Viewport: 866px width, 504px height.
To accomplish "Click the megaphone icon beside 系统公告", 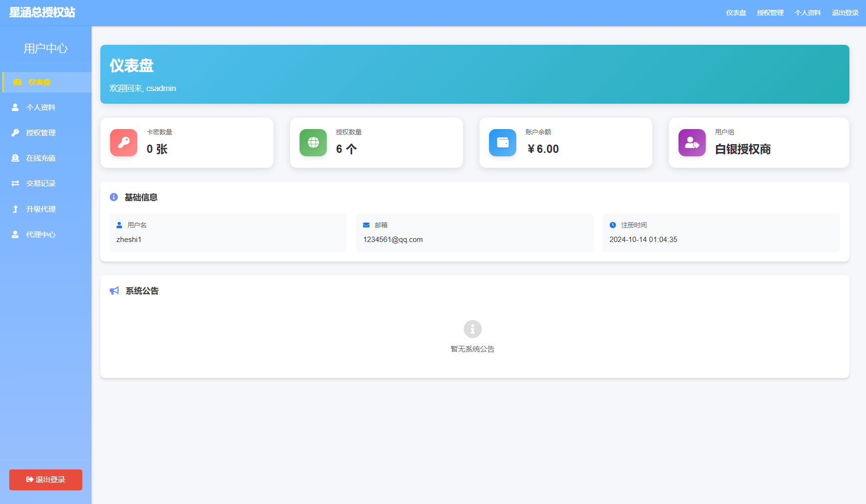I will pos(114,291).
